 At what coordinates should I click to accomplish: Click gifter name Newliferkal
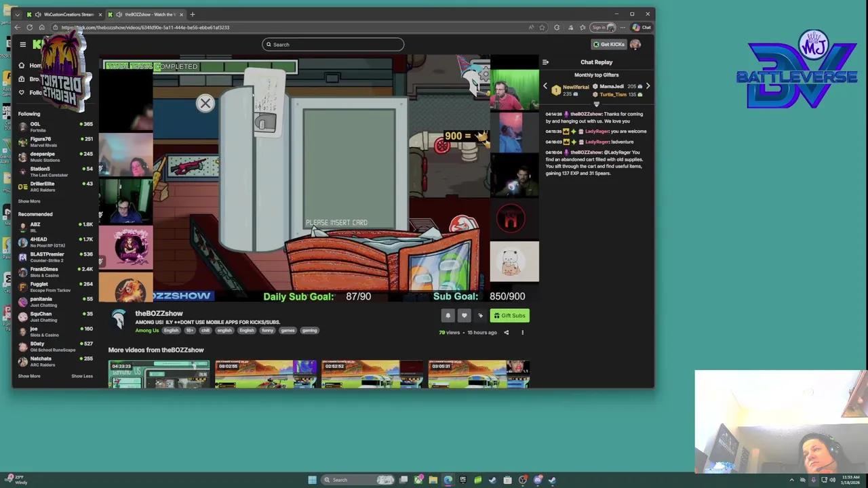click(576, 87)
